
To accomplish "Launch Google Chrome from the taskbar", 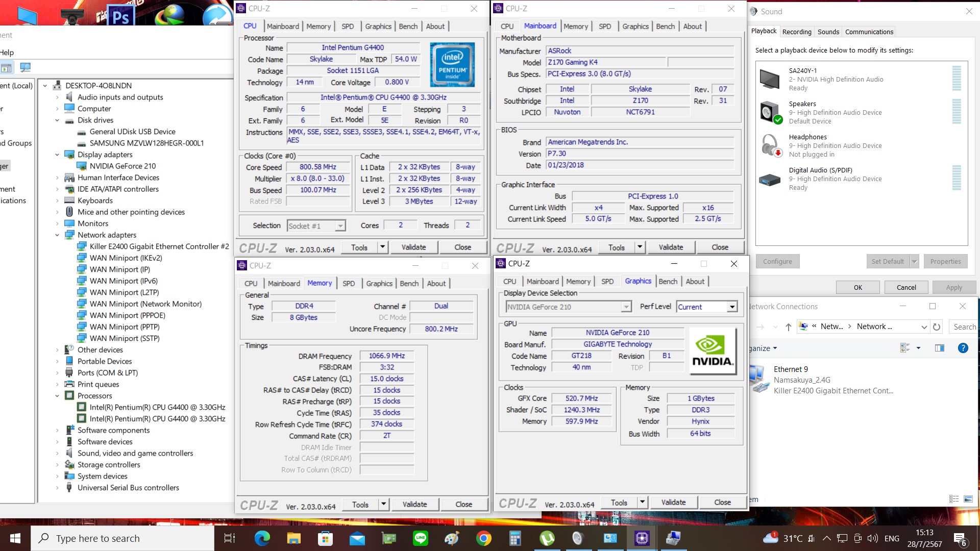I will tap(483, 538).
